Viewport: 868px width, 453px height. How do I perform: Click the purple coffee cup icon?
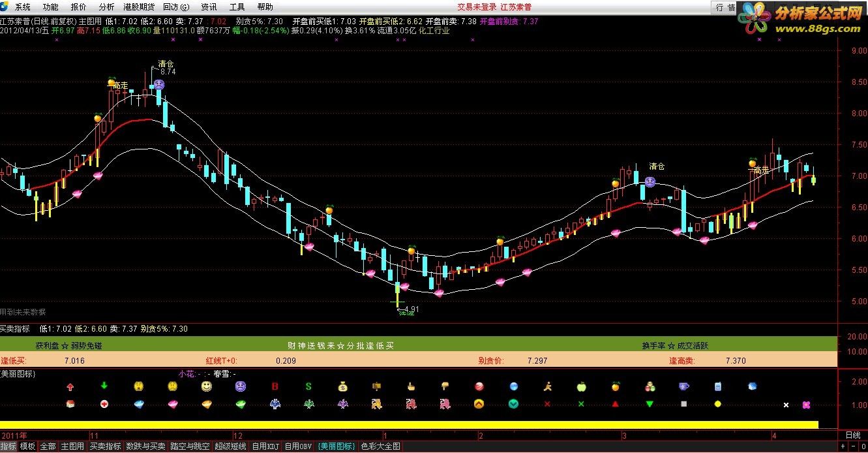pos(684,386)
